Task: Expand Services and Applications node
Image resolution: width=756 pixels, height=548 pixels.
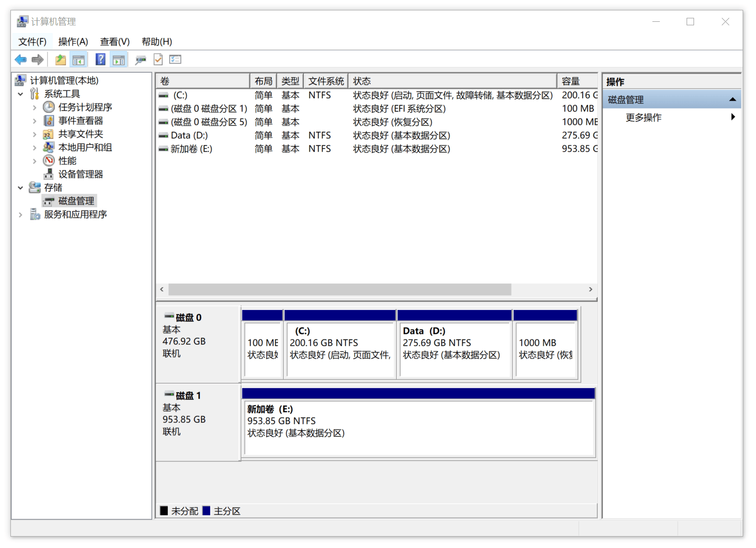Action: pos(20,215)
